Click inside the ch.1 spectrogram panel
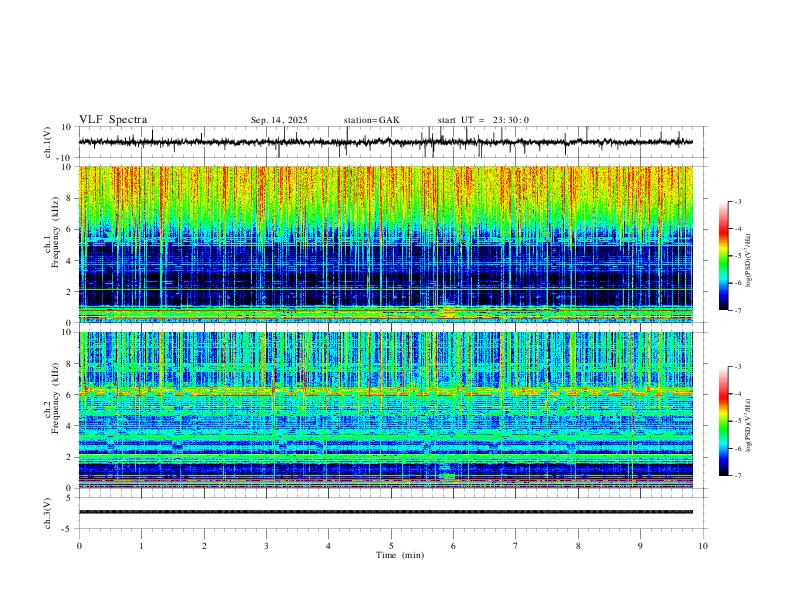 (386, 244)
